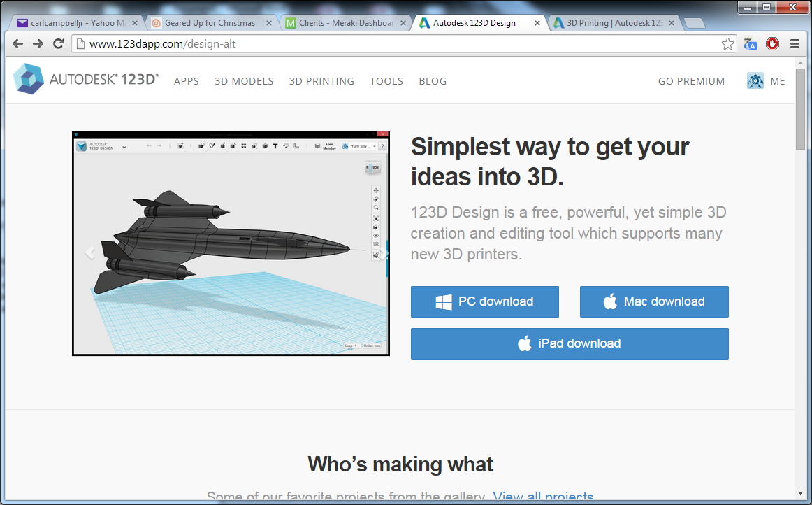Click the PC download button
The image size is (812, 505).
click(x=485, y=301)
